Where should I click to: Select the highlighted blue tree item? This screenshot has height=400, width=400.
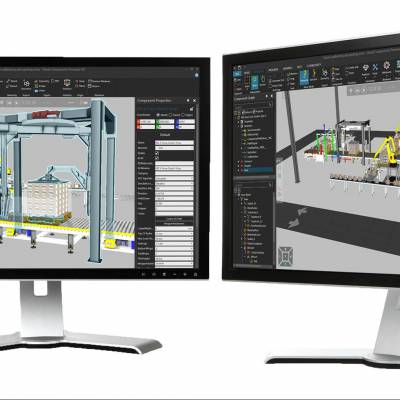(x=256, y=170)
